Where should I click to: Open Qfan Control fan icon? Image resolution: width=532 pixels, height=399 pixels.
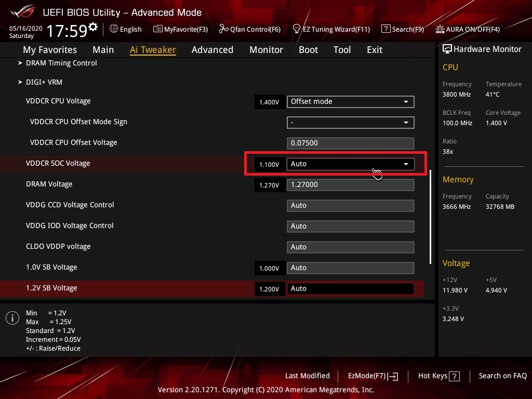click(x=223, y=29)
